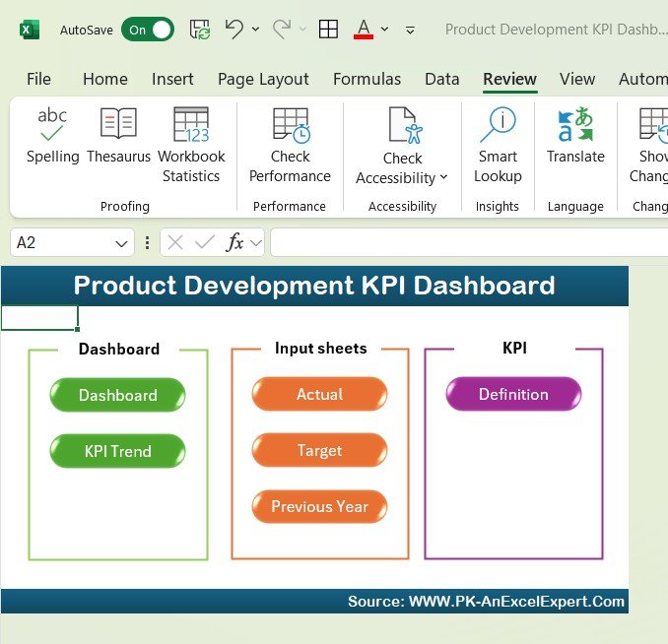
Task: Toggle the AutoSave switch off
Action: (148, 30)
